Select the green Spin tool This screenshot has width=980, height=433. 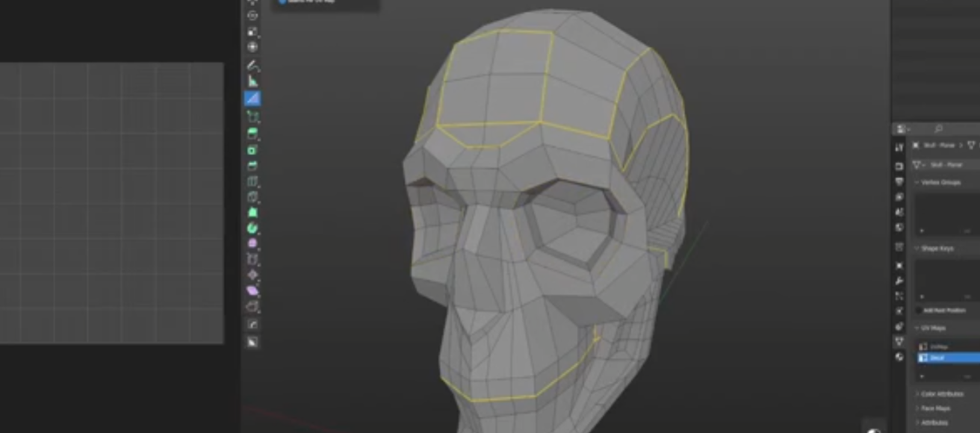click(x=252, y=228)
